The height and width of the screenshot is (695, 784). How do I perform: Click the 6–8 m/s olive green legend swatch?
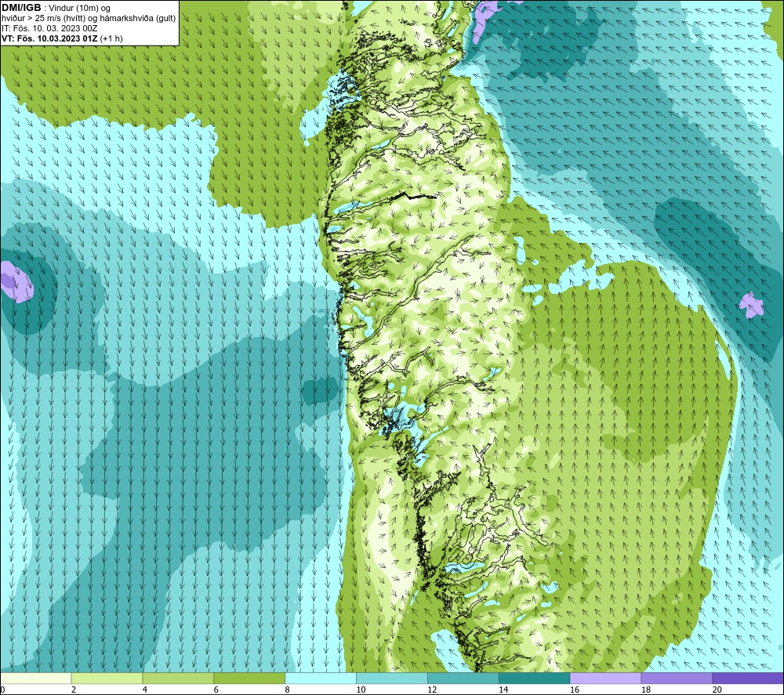pyautogui.click(x=249, y=679)
